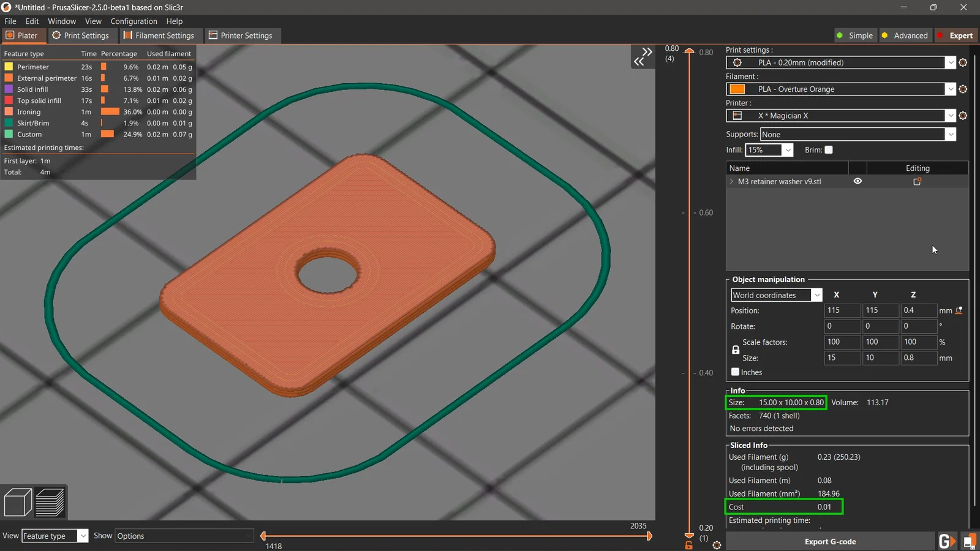Click the Position X input field
The width and height of the screenshot is (980, 551).
point(842,310)
